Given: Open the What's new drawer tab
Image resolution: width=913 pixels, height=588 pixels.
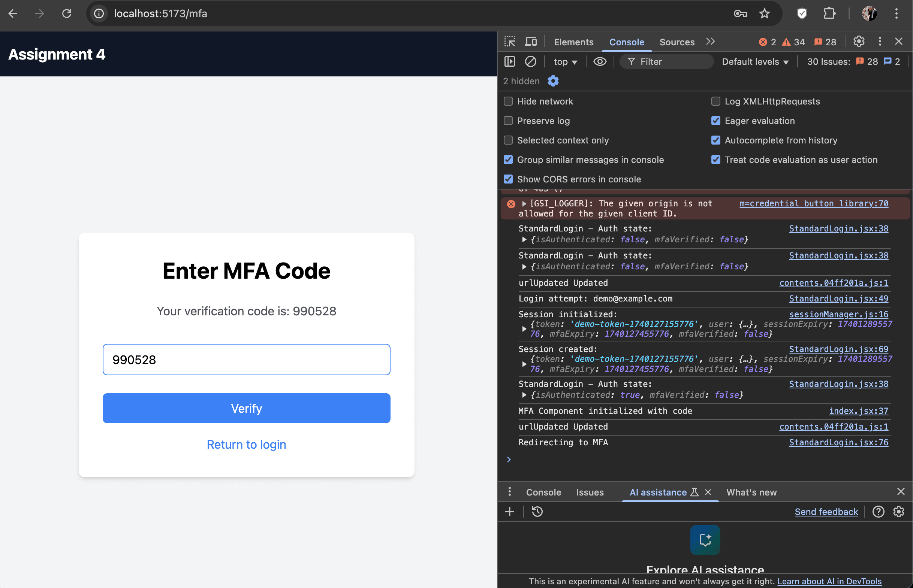Looking at the screenshot, I should pos(751,492).
